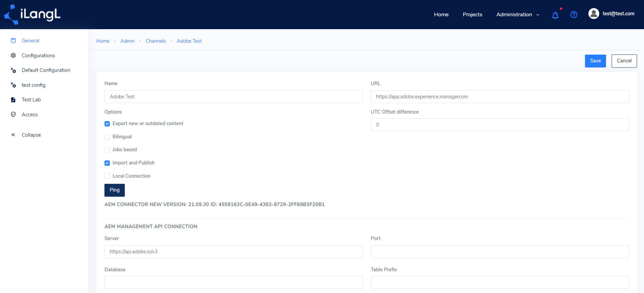Focus the UTC Offset difference field
Viewport: 644px width, 293px height.
(x=500, y=125)
